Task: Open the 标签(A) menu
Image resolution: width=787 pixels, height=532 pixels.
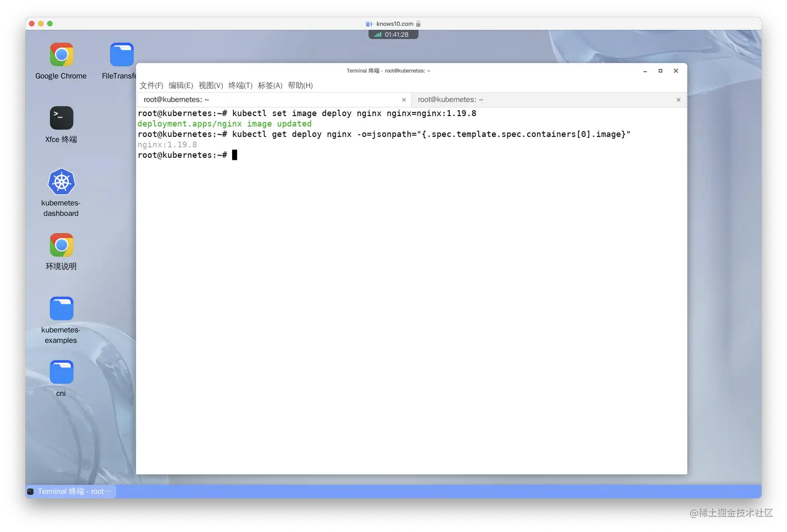Action: tap(270, 85)
